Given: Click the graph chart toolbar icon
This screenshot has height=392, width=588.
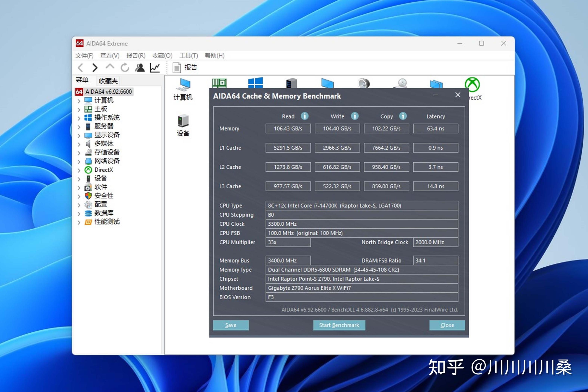Looking at the screenshot, I should point(155,67).
